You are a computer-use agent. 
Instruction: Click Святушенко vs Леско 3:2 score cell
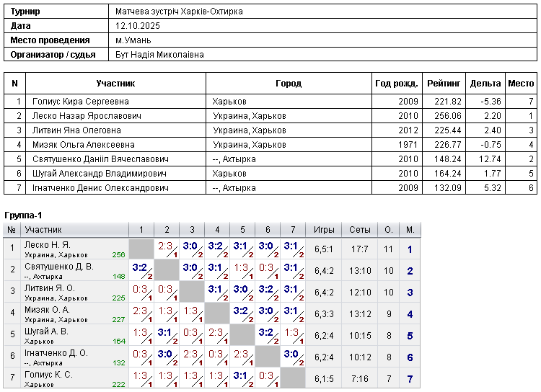click(x=141, y=271)
